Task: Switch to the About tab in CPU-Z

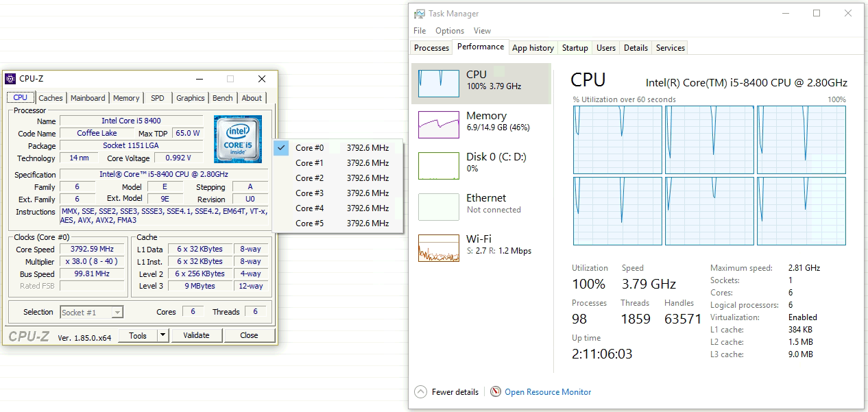Action: click(252, 98)
